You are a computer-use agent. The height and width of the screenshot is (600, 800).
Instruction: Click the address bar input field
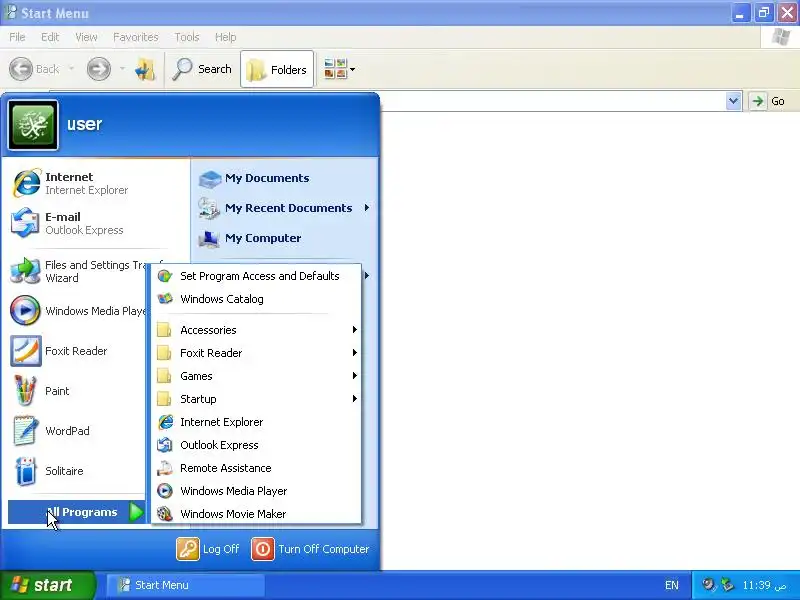553,101
